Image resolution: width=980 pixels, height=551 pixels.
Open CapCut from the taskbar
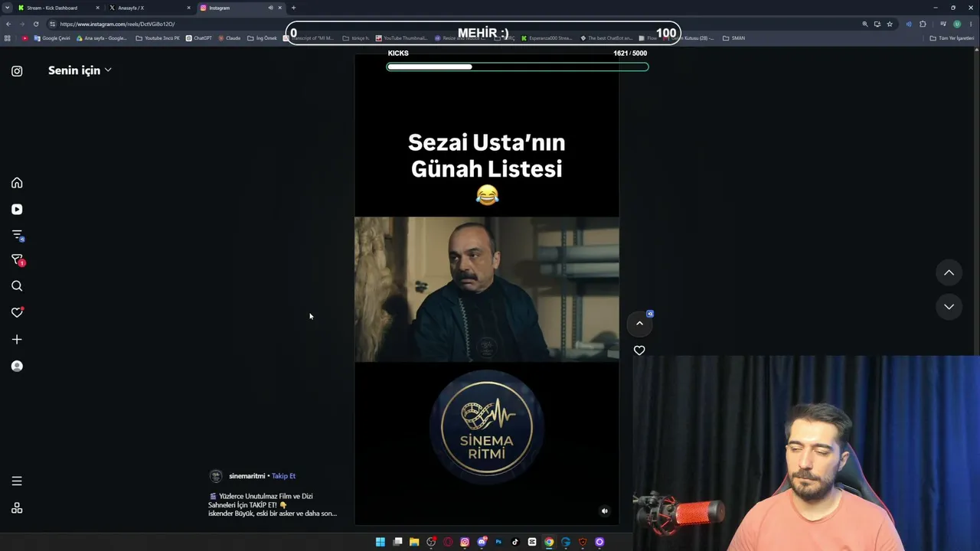click(532, 542)
